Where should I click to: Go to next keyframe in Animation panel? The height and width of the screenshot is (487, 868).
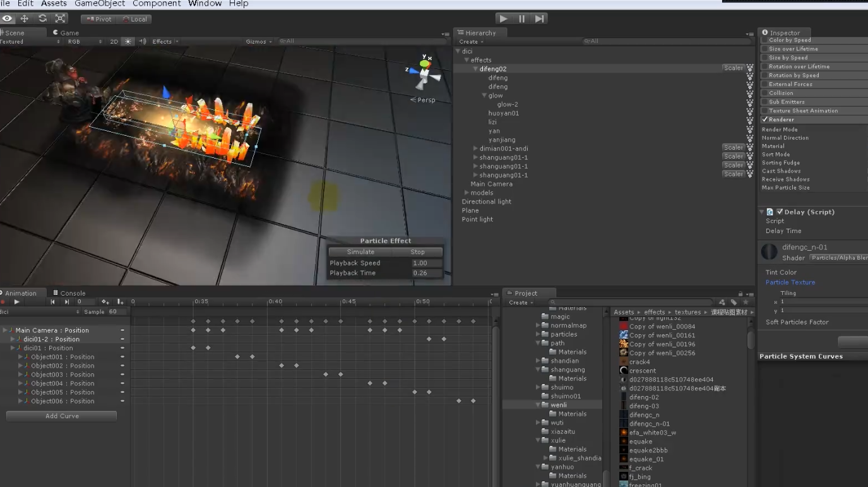(x=67, y=302)
